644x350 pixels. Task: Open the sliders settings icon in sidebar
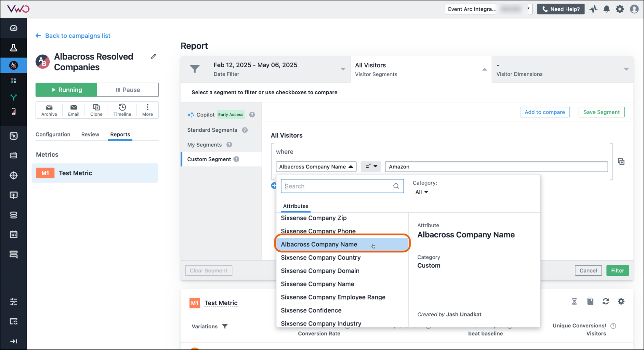(14, 302)
